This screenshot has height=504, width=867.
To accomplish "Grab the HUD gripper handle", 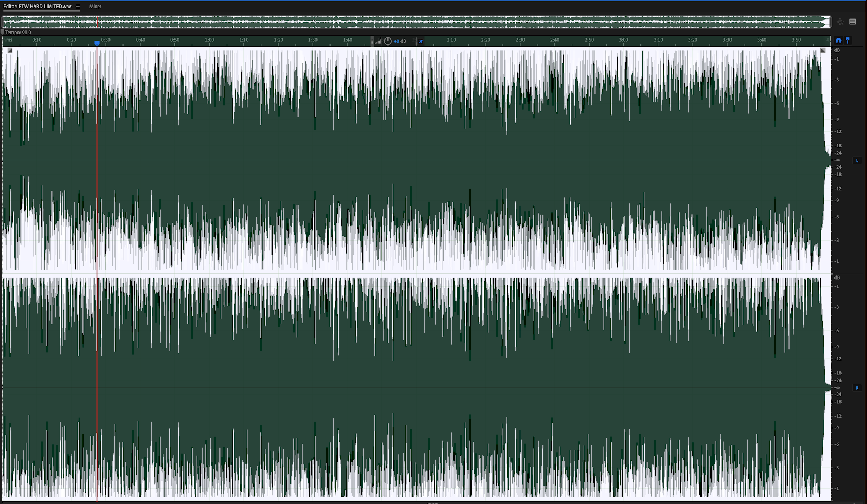I will [372, 41].
